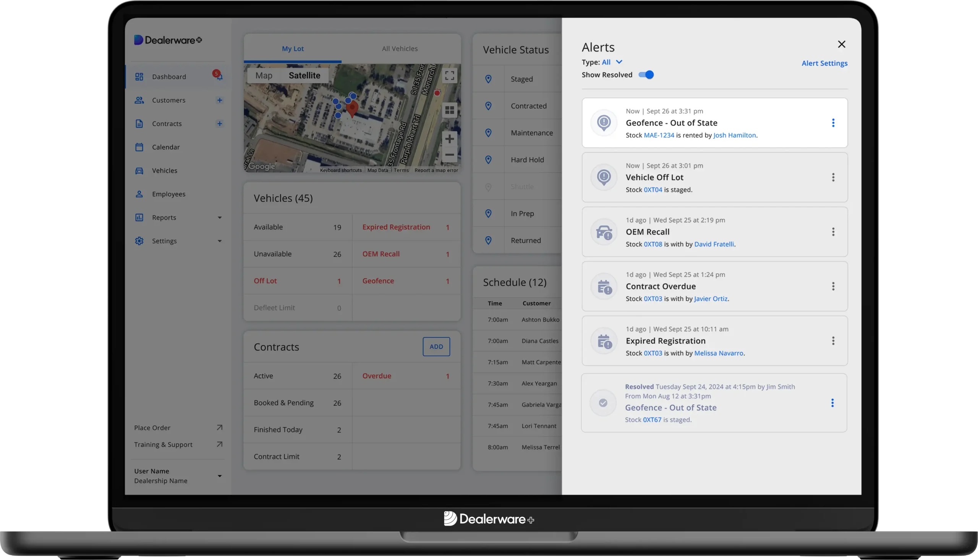Image resolution: width=978 pixels, height=560 pixels.
Task: Open renter Josh Hamilton link
Action: coord(734,135)
